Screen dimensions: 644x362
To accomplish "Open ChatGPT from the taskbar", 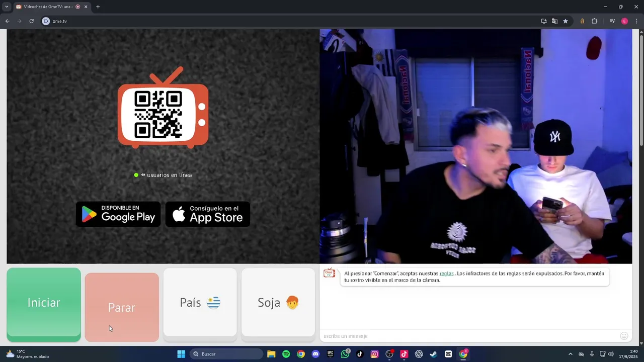I will 419,354.
